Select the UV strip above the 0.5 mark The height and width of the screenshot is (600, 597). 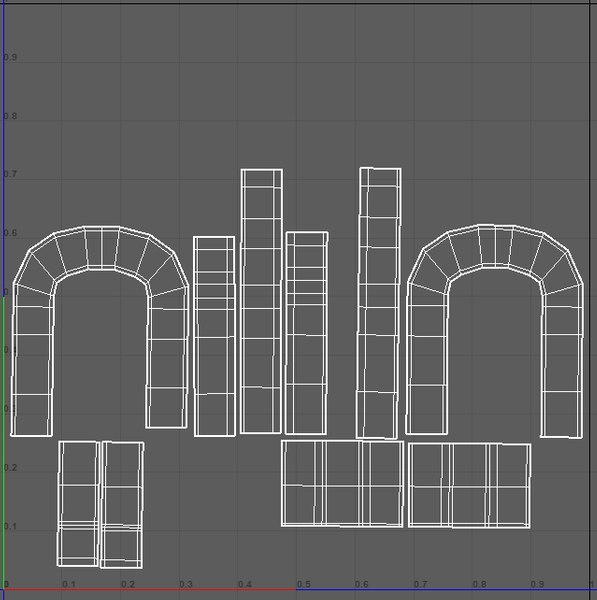[x=307, y=333]
